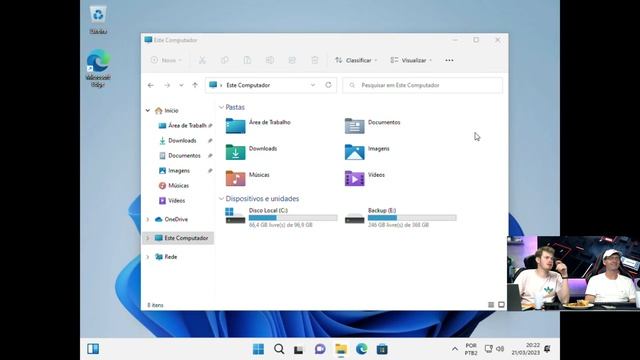Select the Músicas folder icon

click(236, 178)
